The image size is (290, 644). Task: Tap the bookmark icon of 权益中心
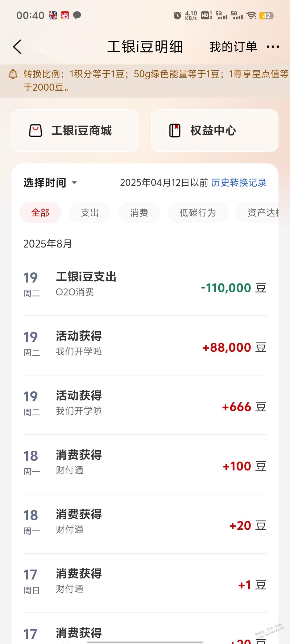(x=175, y=131)
